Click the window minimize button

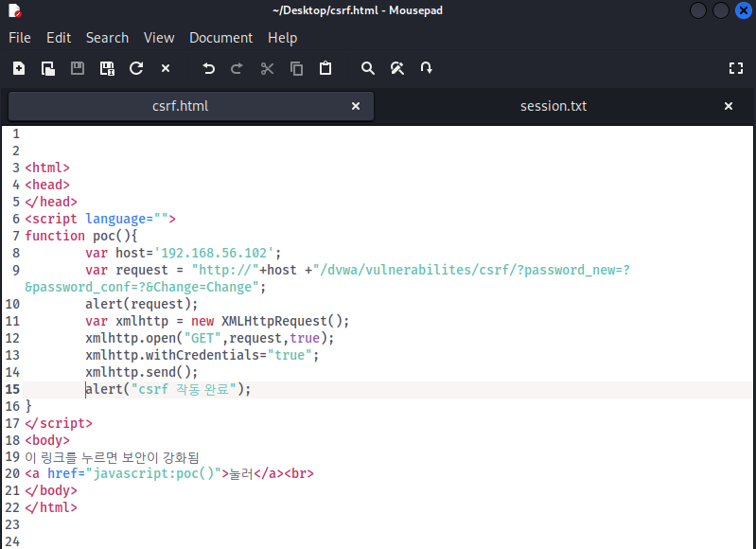pyautogui.click(x=698, y=10)
